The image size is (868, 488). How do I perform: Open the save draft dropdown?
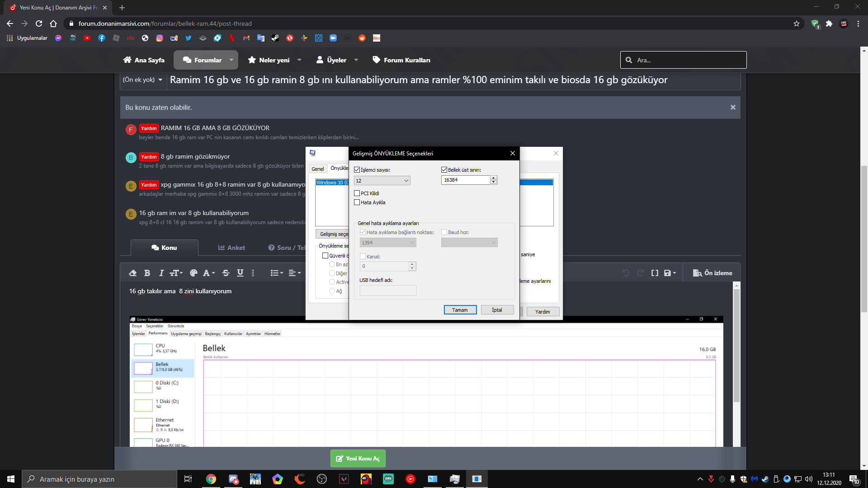click(x=670, y=273)
